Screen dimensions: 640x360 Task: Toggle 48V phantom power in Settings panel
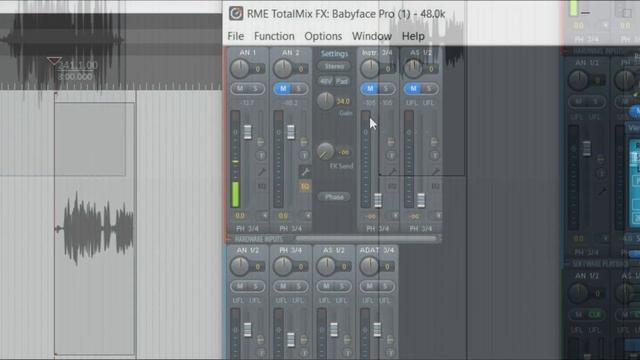(326, 81)
